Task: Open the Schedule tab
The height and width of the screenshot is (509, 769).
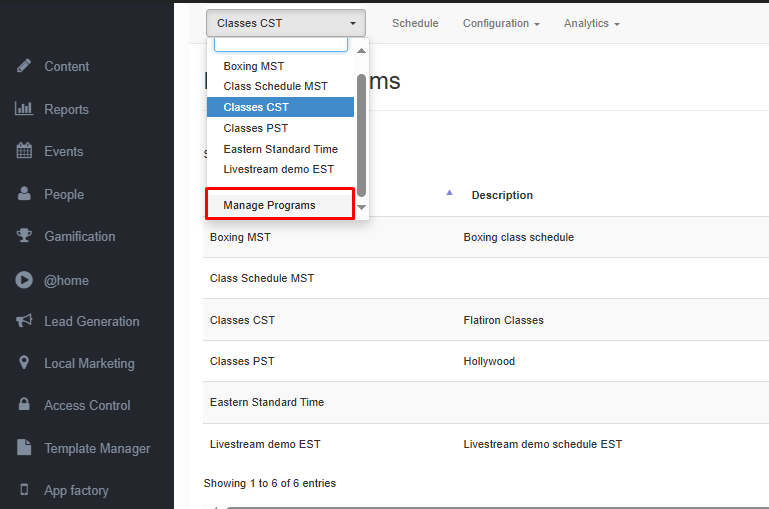Action: pos(415,23)
